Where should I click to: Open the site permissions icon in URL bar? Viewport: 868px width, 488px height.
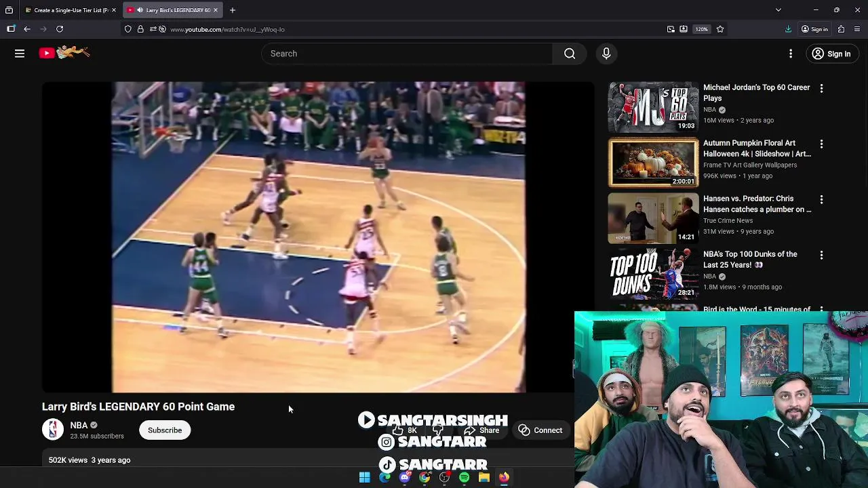[153, 29]
